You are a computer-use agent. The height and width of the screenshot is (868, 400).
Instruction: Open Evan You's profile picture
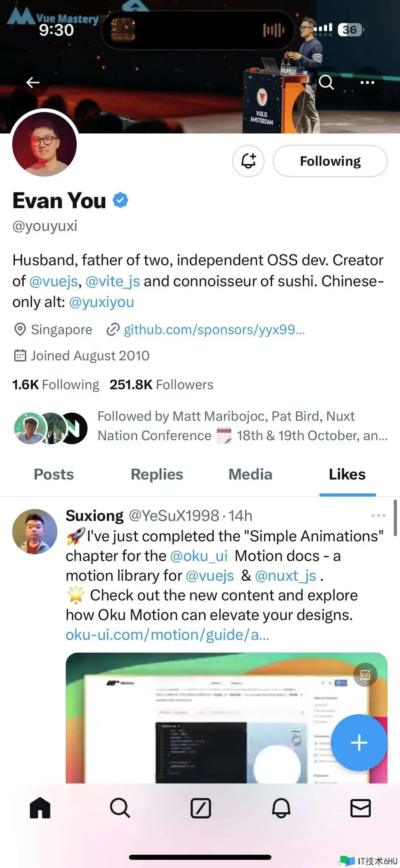point(44,144)
